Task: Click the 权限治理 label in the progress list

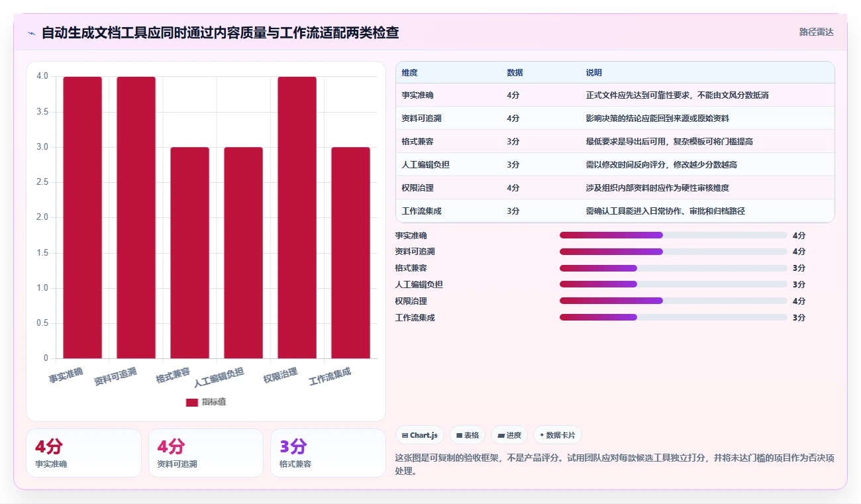Action: pos(411,301)
